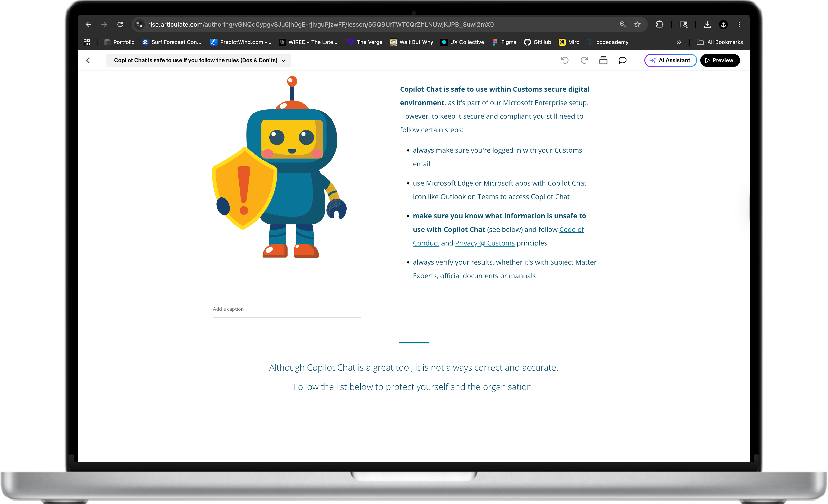Image resolution: width=828 pixels, height=504 pixels.
Task: Open the Apps grid in bookmarks bar
Action: (87, 42)
